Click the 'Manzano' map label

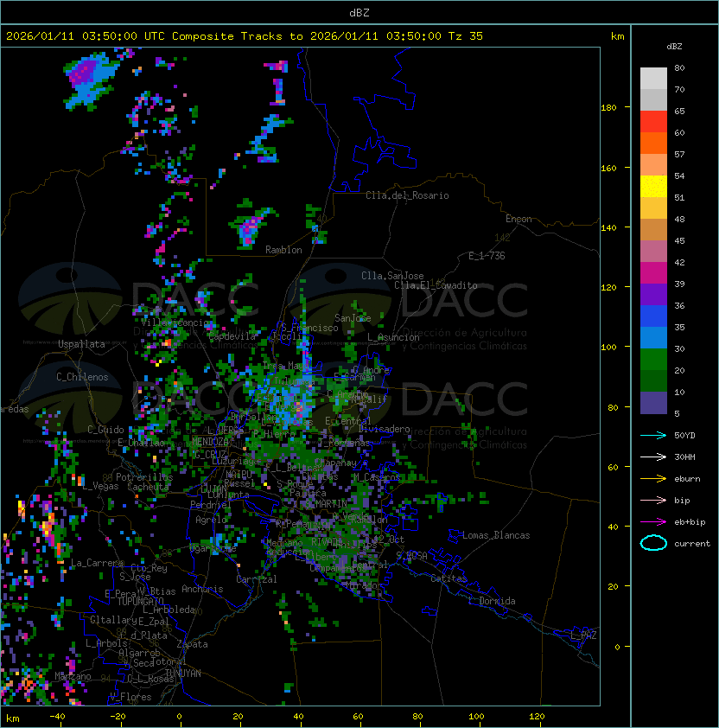pos(73,676)
